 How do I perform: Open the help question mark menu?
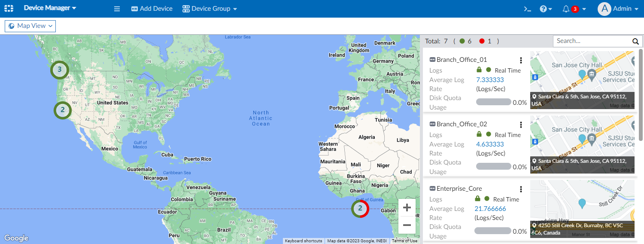pos(546,9)
